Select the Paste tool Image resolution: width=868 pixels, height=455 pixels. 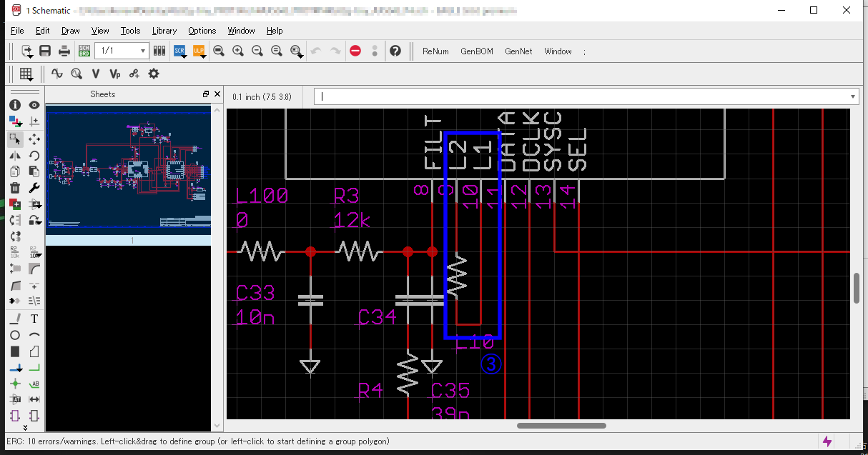pos(34,171)
